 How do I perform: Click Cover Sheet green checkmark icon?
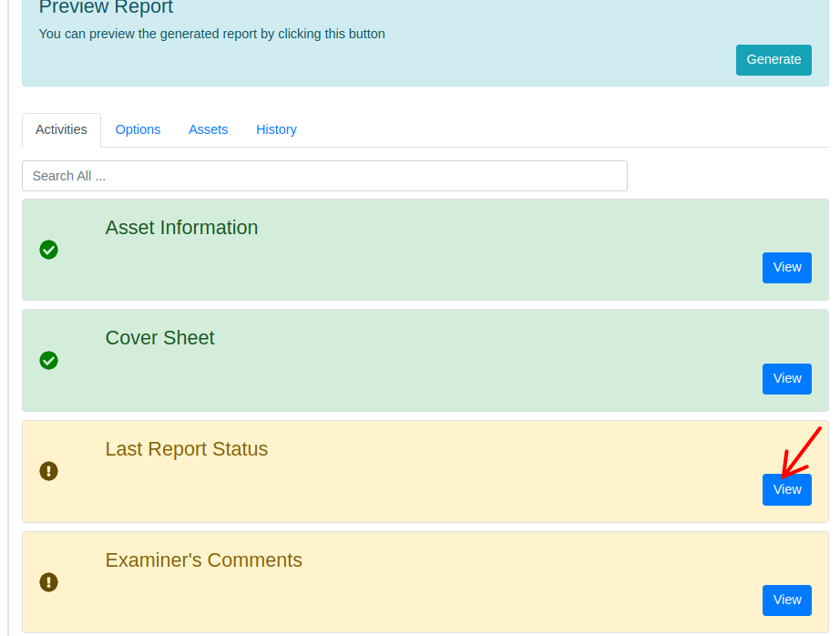point(49,361)
